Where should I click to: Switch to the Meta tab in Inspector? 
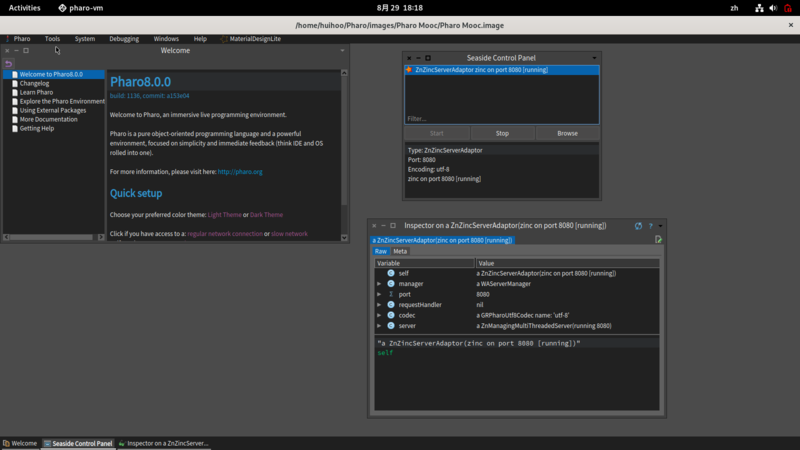coord(400,251)
